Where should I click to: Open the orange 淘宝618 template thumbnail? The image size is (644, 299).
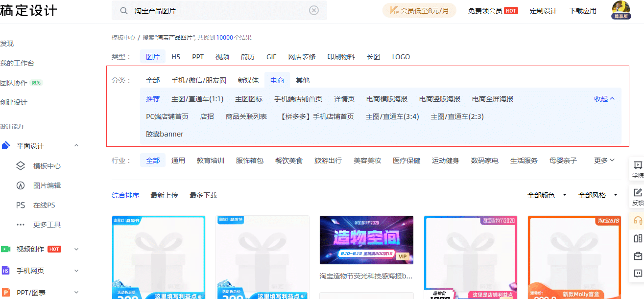[574, 257]
